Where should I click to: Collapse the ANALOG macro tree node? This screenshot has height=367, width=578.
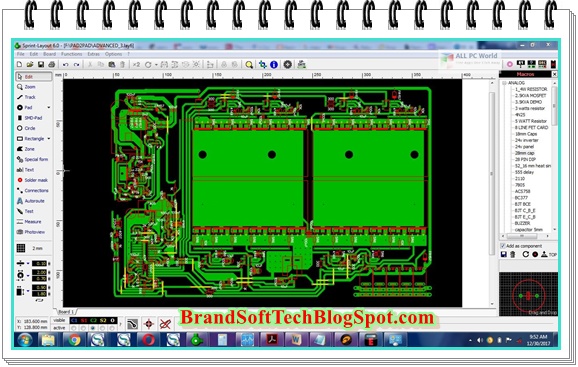(x=504, y=83)
